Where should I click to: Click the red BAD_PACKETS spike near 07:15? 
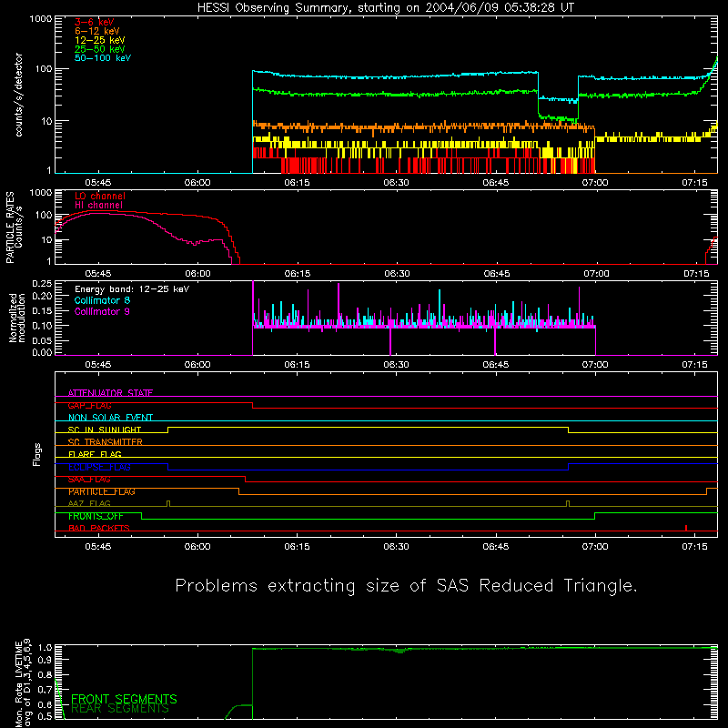[x=686, y=528]
